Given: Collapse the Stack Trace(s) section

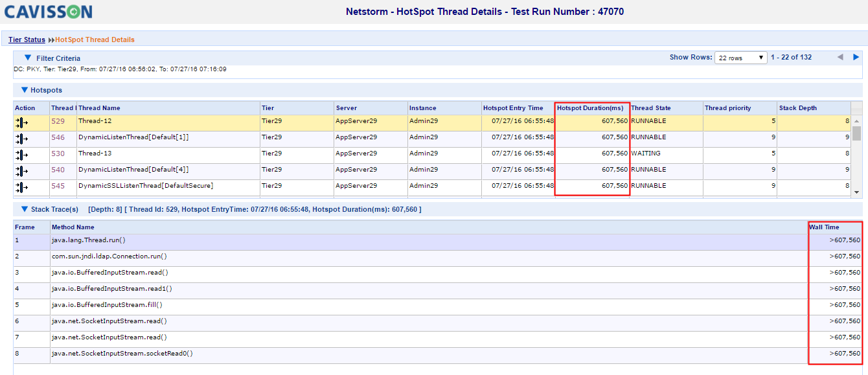Looking at the screenshot, I should tap(25, 209).
